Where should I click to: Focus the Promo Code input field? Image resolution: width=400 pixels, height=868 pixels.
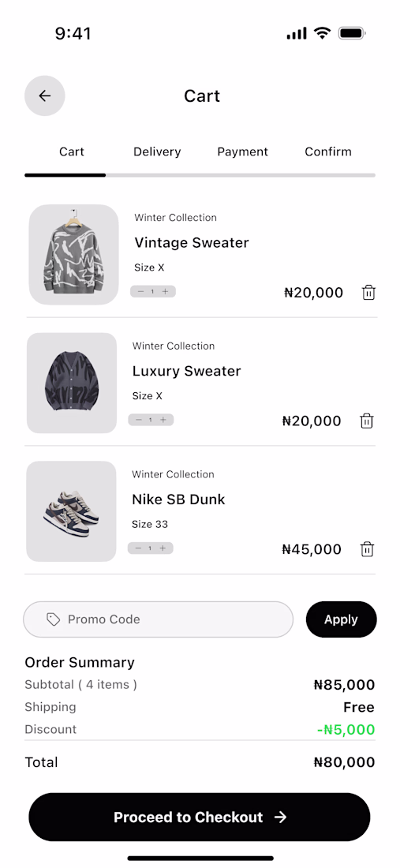point(159,619)
